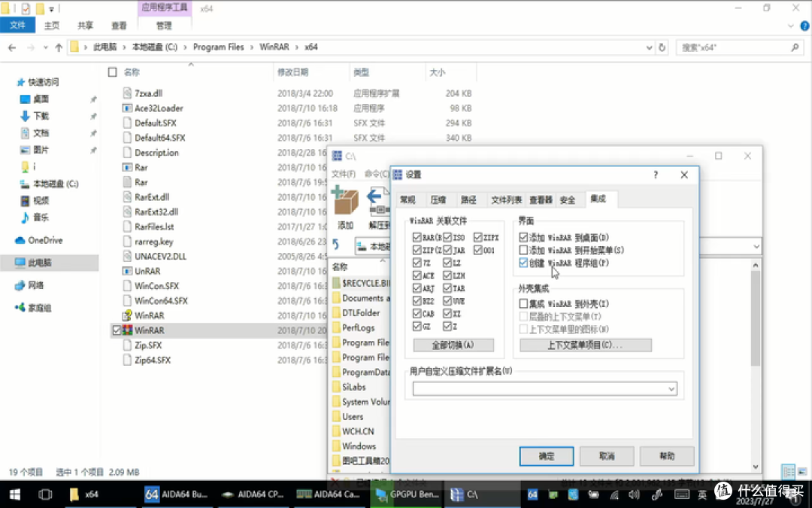Enable 添加 WinRAR 到开始菜单(S) checkbox
This screenshot has height=508, width=812.
click(523, 250)
